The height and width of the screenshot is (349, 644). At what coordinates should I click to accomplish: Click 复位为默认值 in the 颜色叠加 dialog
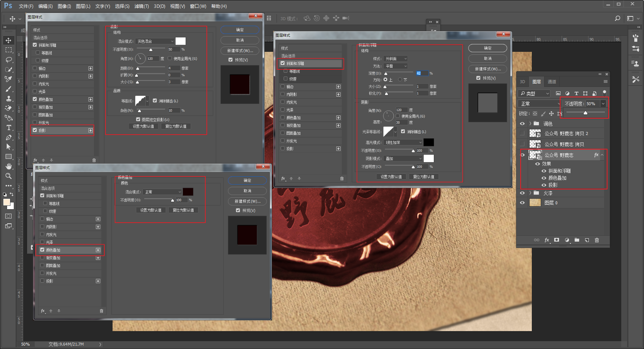(x=183, y=210)
